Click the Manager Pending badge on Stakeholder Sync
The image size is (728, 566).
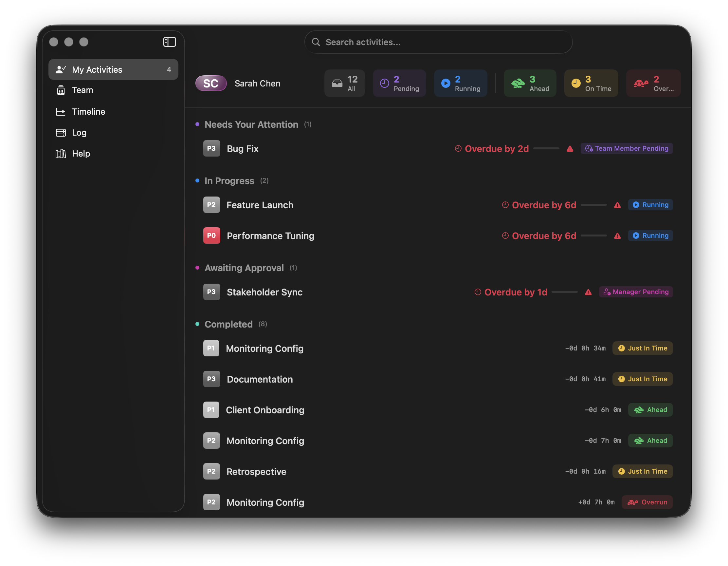pos(636,292)
